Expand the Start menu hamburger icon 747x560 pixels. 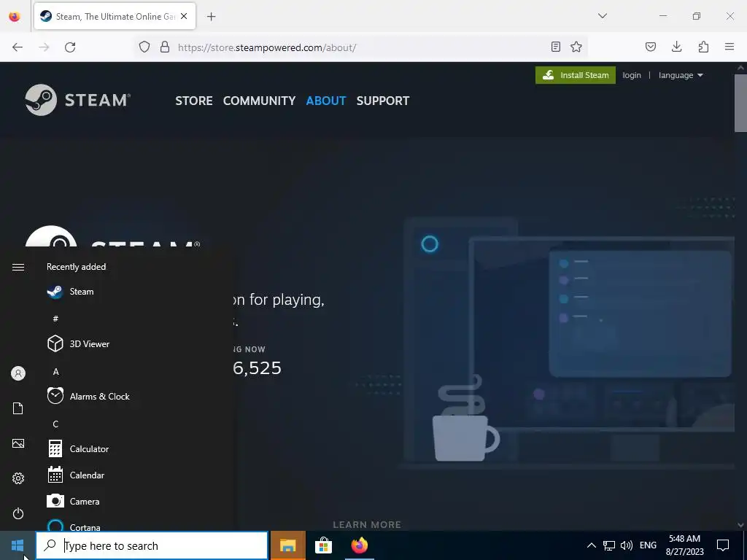(x=18, y=267)
